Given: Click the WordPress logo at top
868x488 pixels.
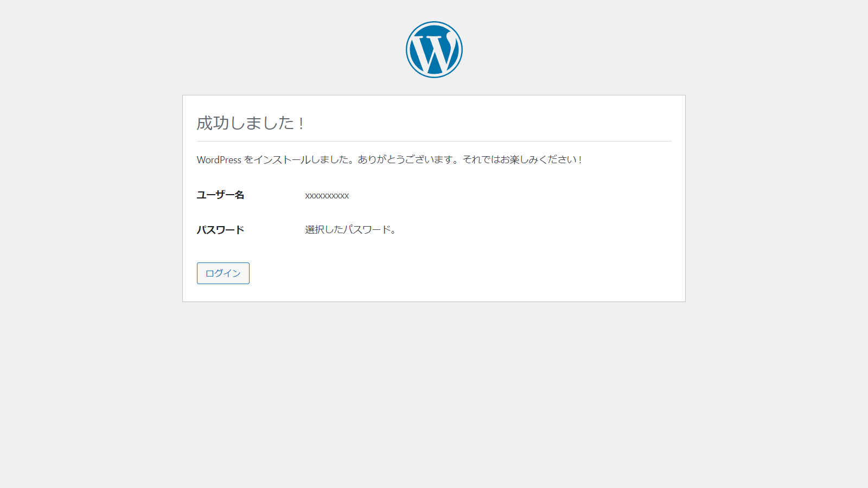Looking at the screenshot, I should click(434, 49).
